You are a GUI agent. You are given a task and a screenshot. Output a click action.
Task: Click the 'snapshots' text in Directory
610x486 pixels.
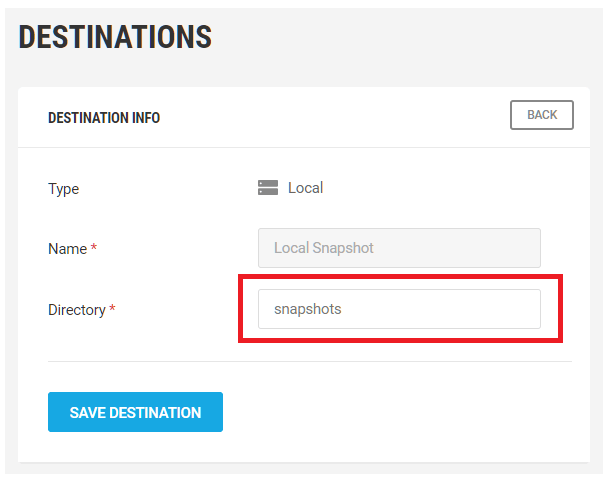click(x=308, y=309)
